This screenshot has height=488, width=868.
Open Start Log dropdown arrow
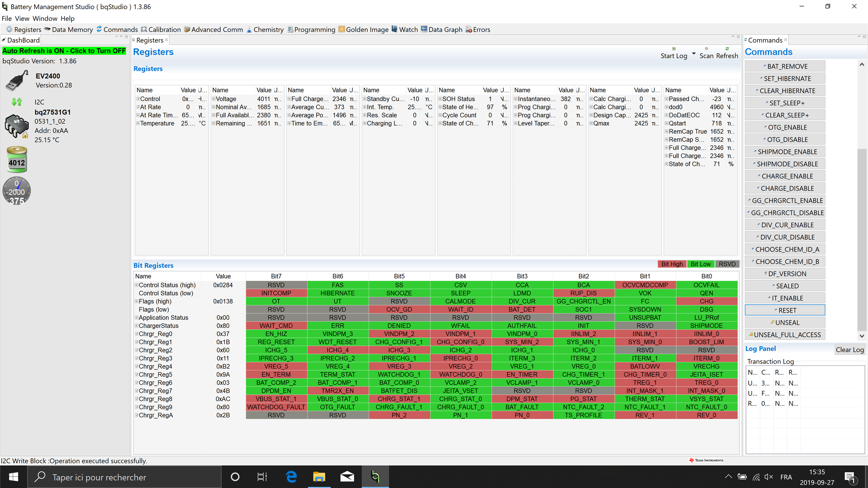coord(694,54)
